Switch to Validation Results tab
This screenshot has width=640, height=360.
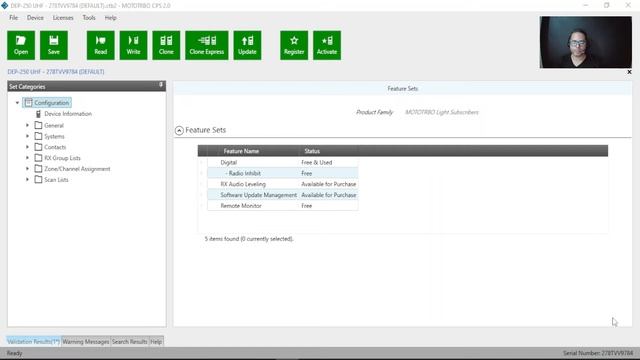tap(33, 342)
